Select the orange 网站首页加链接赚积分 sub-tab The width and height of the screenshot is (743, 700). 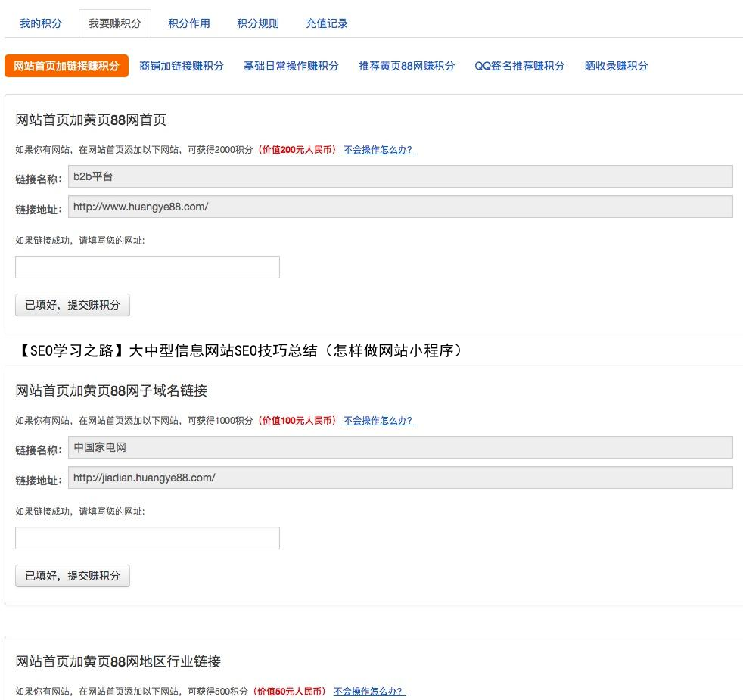coord(67,66)
